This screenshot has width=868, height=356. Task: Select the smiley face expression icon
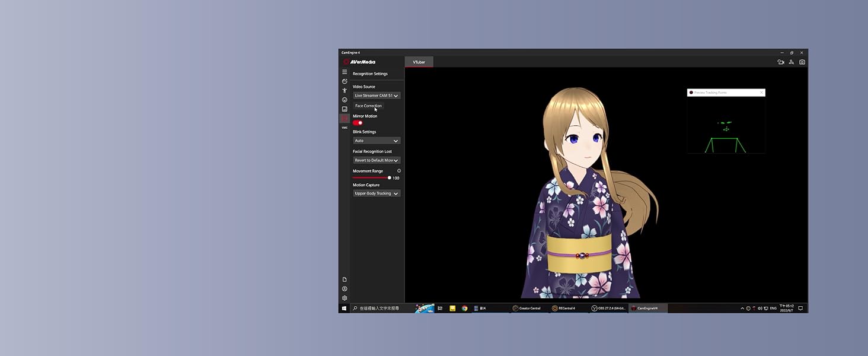pos(344,100)
